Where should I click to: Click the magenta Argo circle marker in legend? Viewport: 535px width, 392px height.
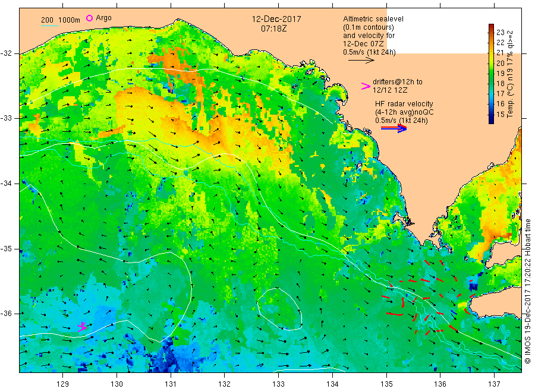[x=89, y=18]
